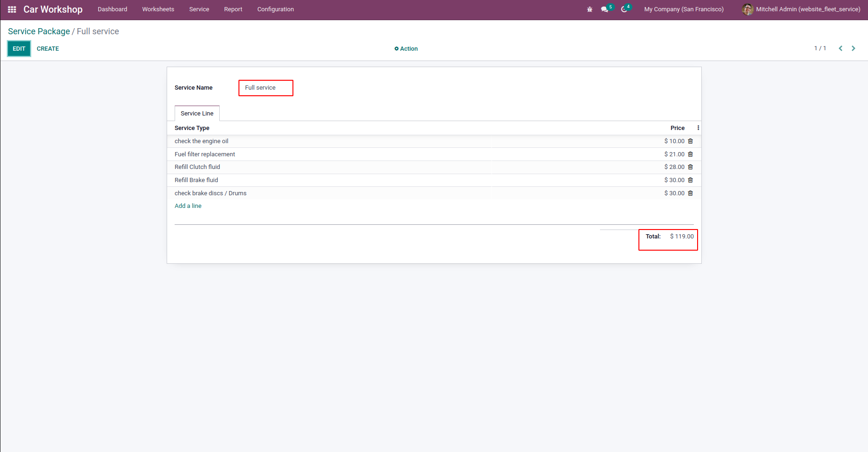Click the Full service name field

[266, 88]
